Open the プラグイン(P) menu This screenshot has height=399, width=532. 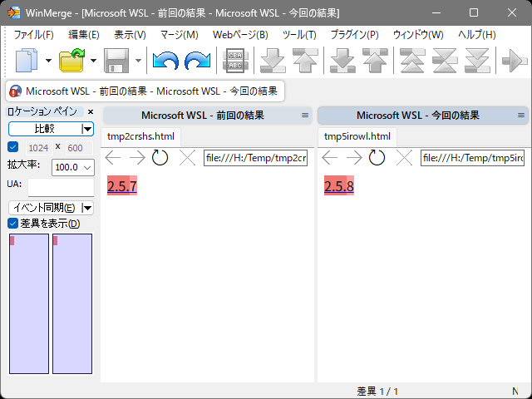tap(355, 35)
